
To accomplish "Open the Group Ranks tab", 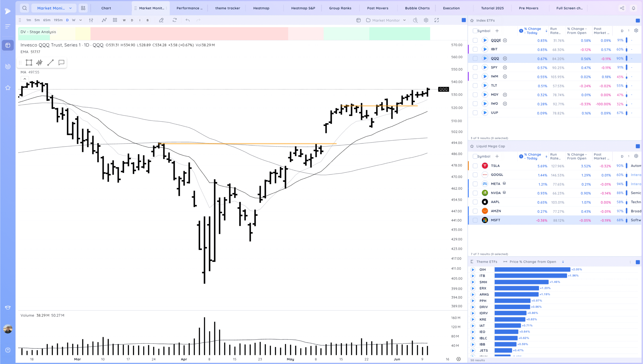I will pyautogui.click(x=340, y=8).
